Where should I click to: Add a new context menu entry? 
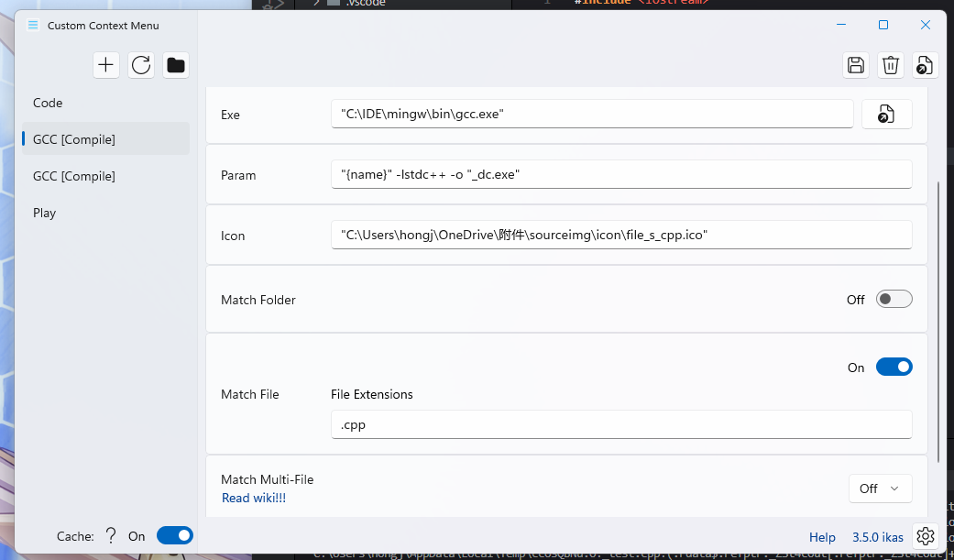coord(105,65)
